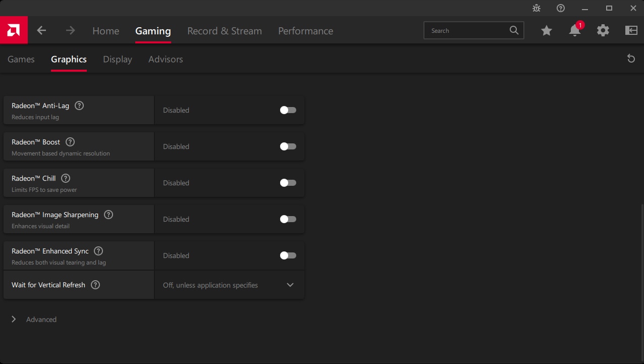Show help for Radeon Chill

click(x=66, y=178)
